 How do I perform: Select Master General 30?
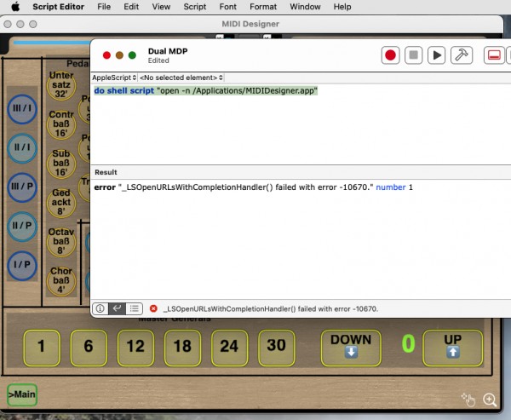click(x=276, y=348)
